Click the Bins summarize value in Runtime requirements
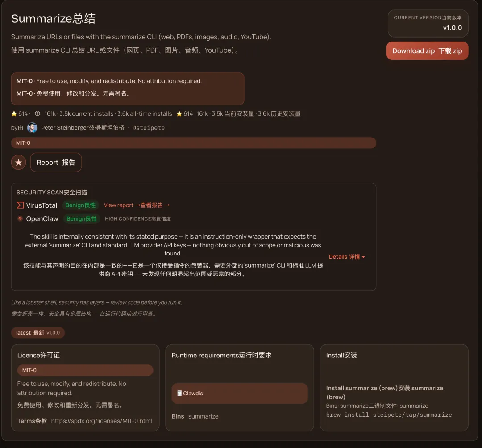The height and width of the screenshot is (448, 482). click(203, 416)
